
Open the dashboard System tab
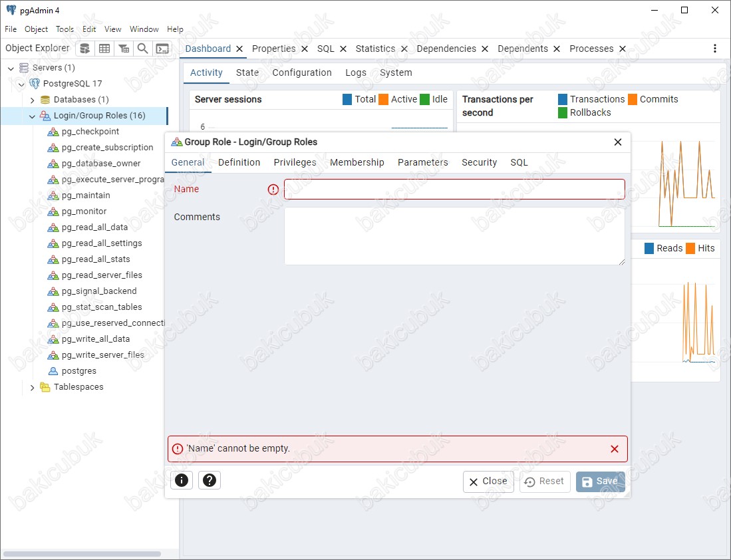coord(396,72)
